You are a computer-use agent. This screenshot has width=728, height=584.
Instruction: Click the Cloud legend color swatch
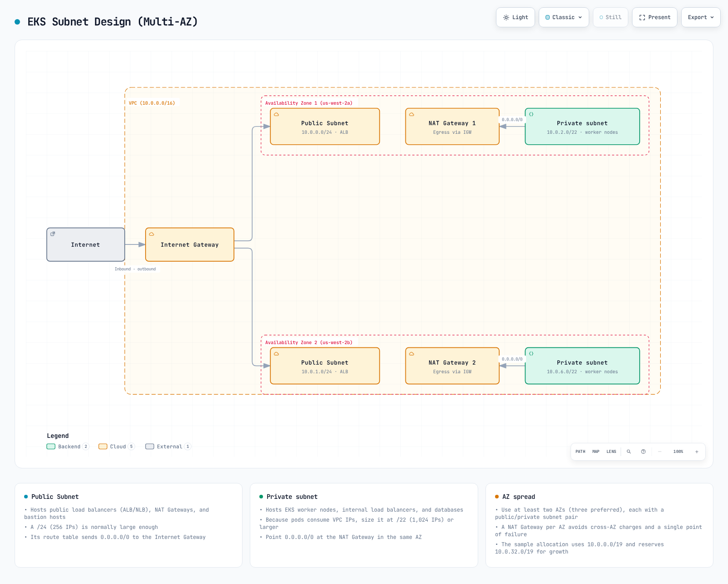[103, 447]
